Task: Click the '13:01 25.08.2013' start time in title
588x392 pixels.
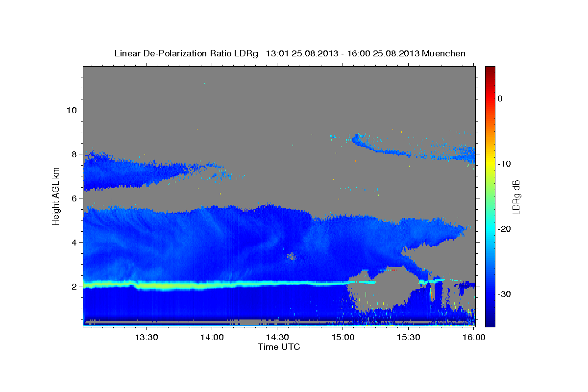Action: pos(301,53)
